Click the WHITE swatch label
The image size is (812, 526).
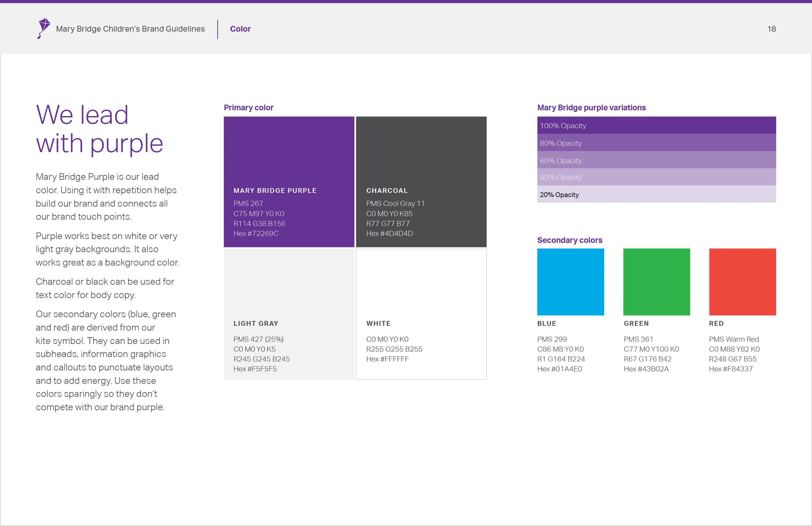coord(378,323)
